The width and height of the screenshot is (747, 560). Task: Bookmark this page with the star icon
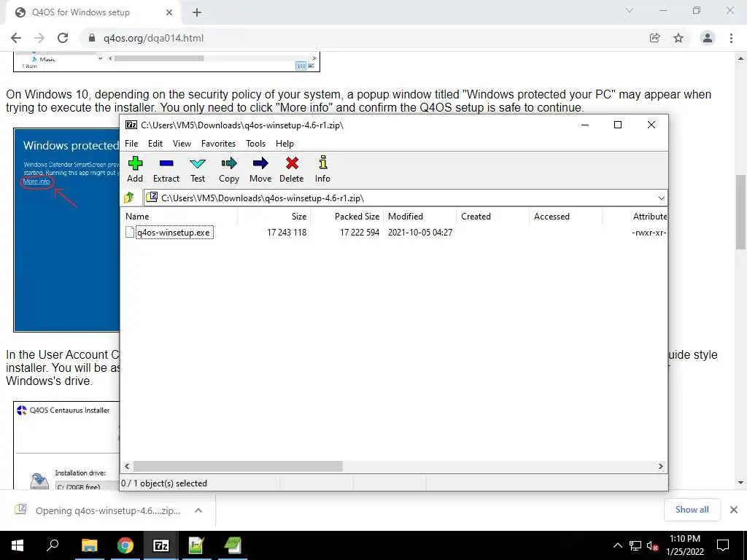coord(678,38)
